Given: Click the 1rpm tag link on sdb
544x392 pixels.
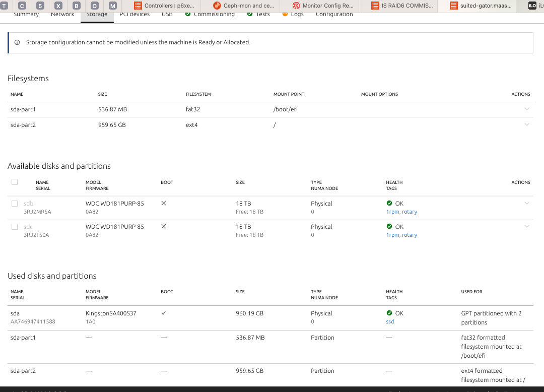Looking at the screenshot, I should 392,212.
